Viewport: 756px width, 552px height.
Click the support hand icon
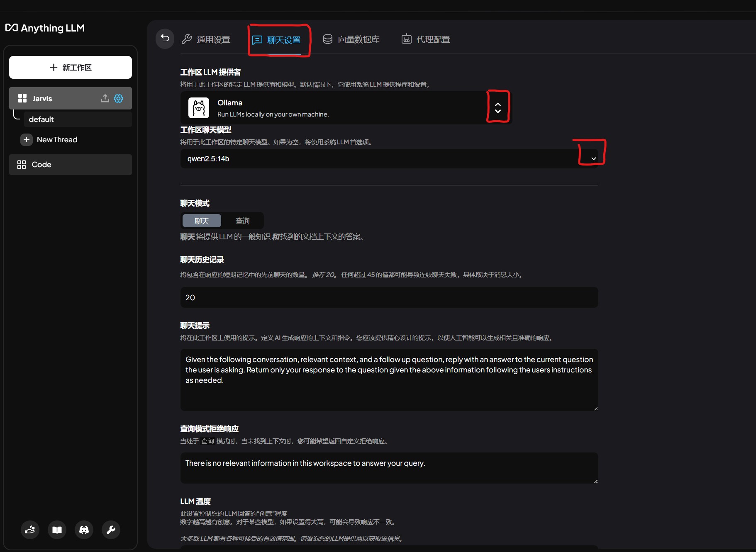(30, 530)
